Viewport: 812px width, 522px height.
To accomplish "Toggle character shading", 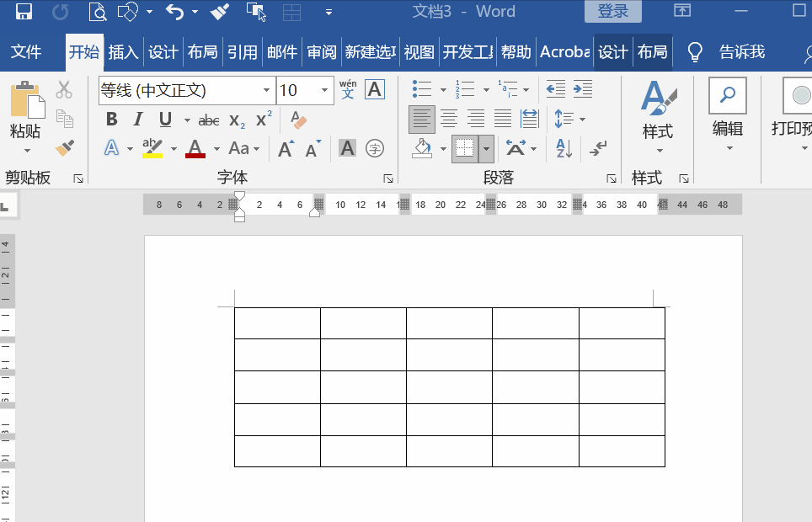I will (x=348, y=149).
